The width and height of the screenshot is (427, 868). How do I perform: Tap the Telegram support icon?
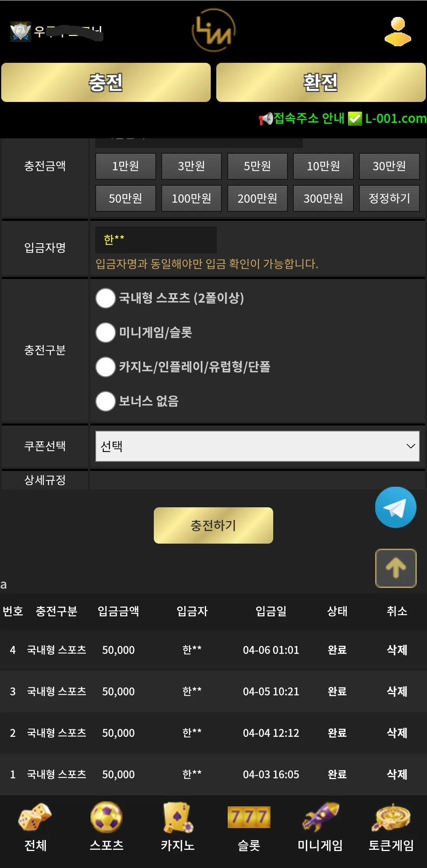click(x=396, y=507)
